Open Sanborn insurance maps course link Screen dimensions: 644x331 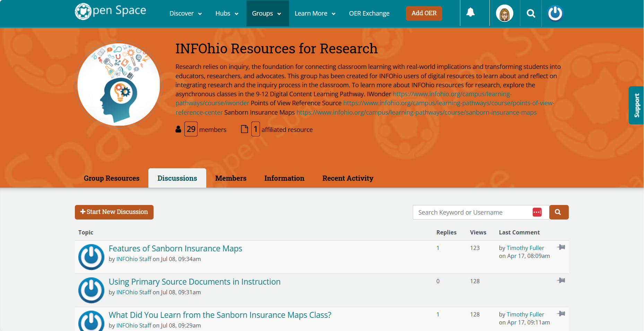pyautogui.click(x=416, y=113)
